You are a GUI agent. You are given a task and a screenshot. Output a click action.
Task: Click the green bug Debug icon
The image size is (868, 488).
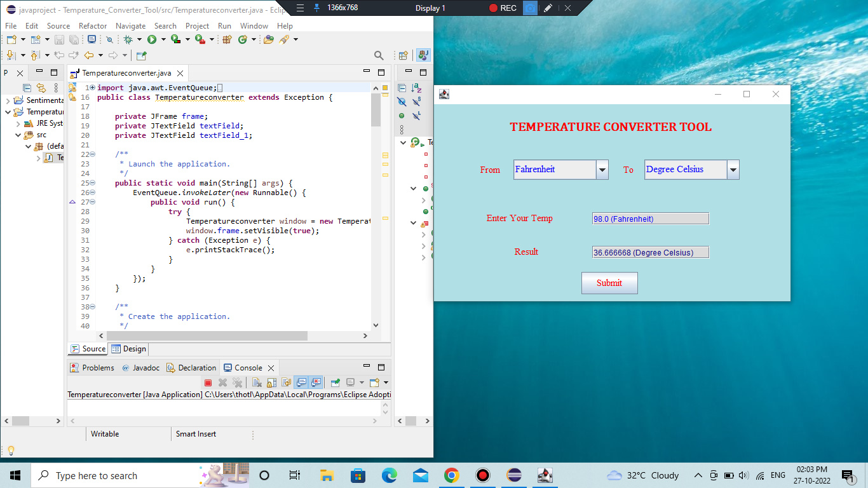click(x=128, y=39)
